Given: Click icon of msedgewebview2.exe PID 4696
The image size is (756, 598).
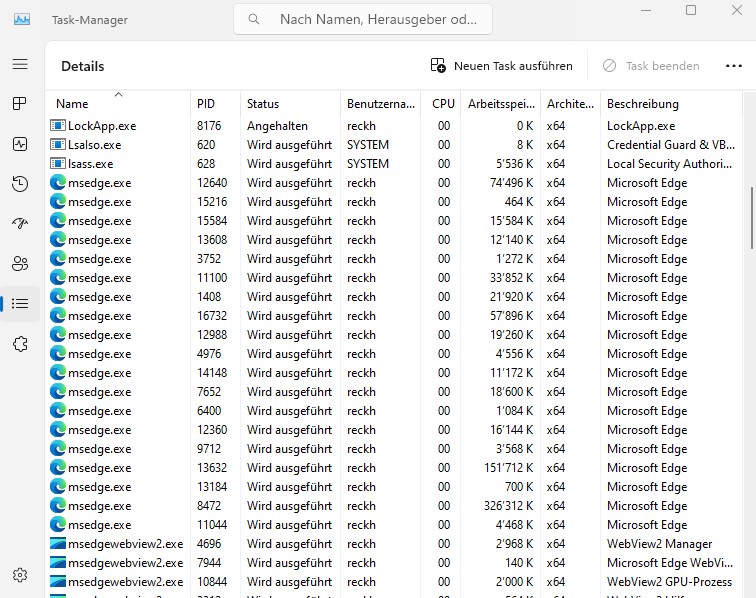Looking at the screenshot, I should click(58, 544).
